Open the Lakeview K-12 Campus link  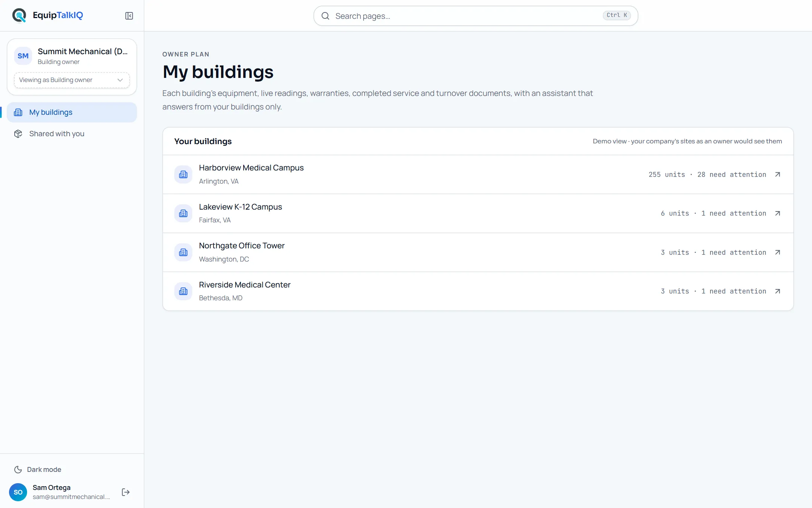478,213
